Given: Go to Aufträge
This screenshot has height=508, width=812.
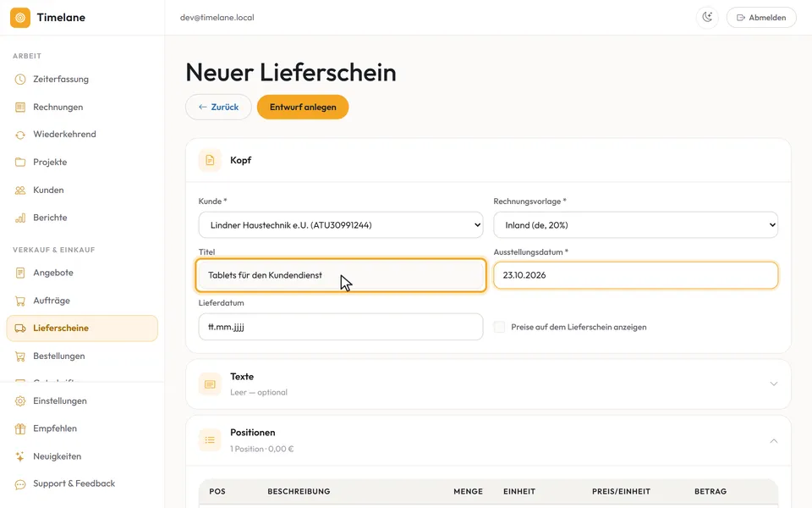Looking at the screenshot, I should pyautogui.click(x=82, y=301).
